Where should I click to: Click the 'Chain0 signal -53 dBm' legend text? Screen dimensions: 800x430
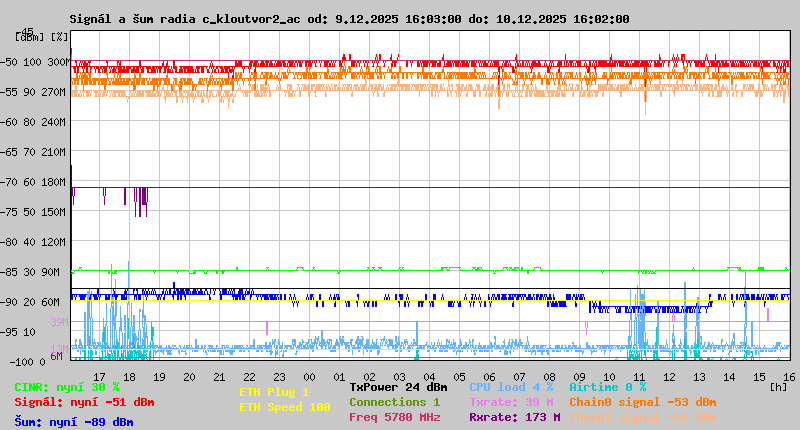coord(643,402)
